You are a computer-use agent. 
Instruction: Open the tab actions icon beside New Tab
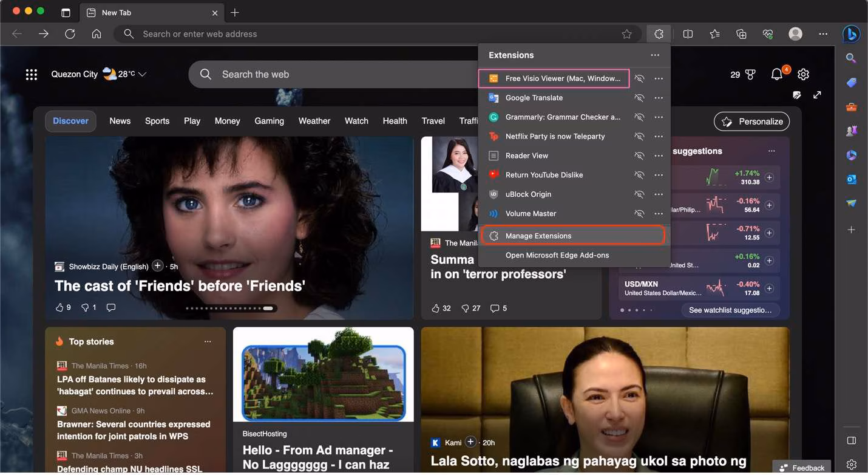tap(66, 13)
